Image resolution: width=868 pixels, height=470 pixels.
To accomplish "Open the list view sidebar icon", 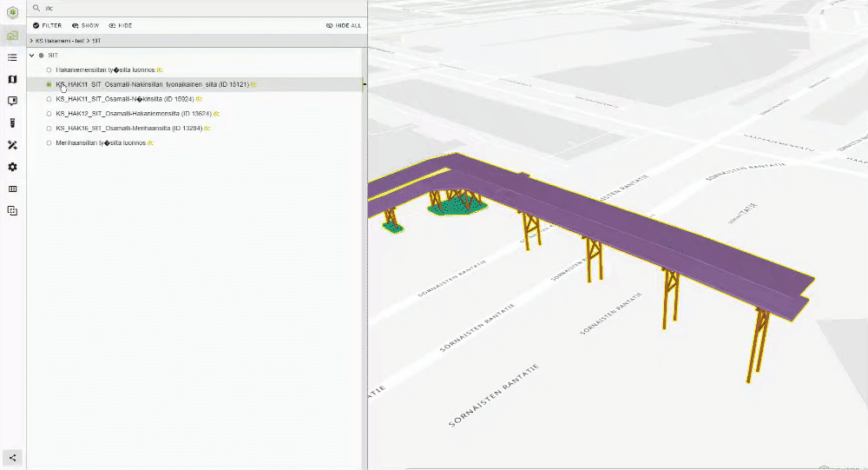I will 13,57.
